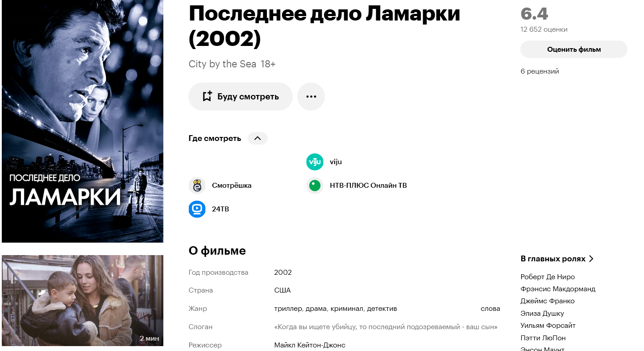Click the Год производства label
Screen dimensions: 644x351
pyautogui.click(x=218, y=273)
